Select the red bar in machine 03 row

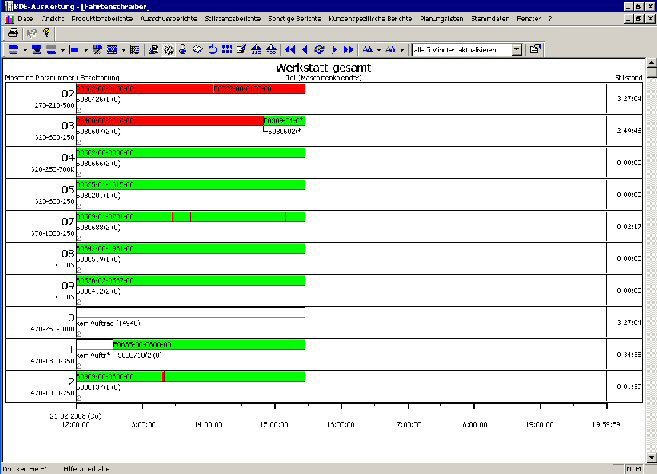[170, 121]
